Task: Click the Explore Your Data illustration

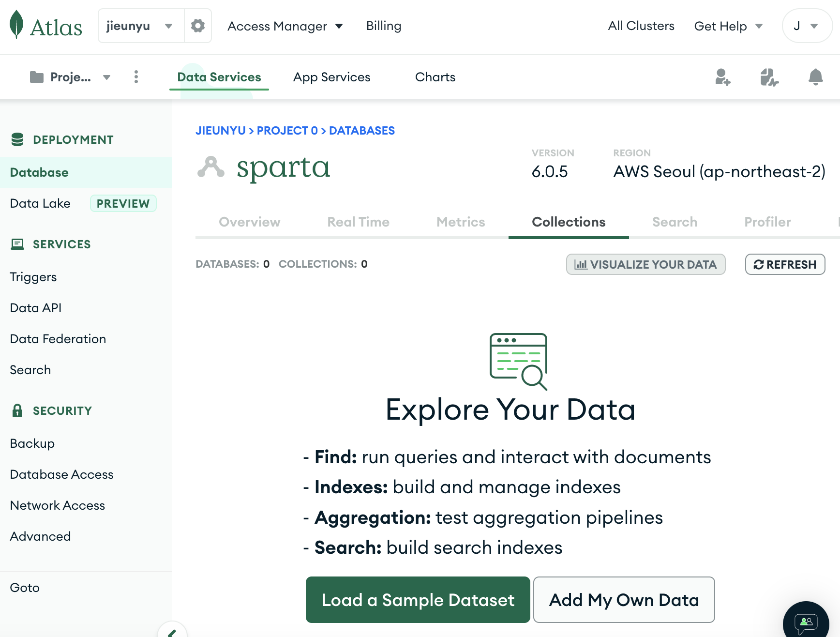Action: 519,362
